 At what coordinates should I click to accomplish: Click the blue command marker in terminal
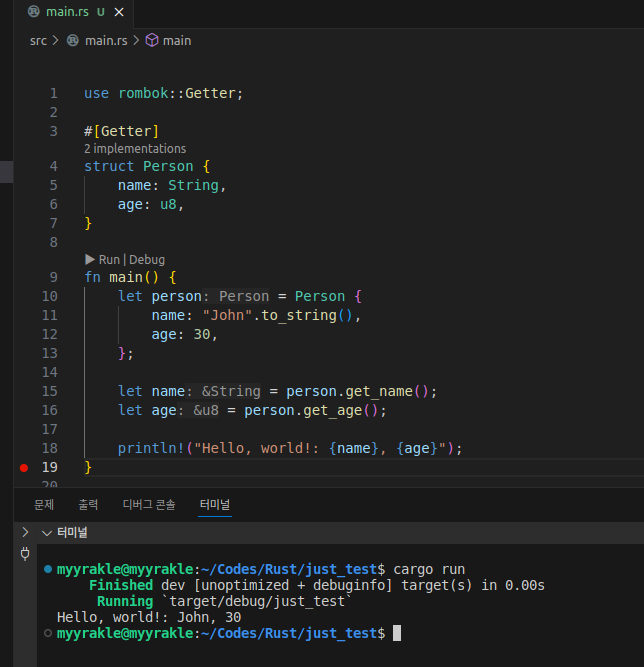49,569
